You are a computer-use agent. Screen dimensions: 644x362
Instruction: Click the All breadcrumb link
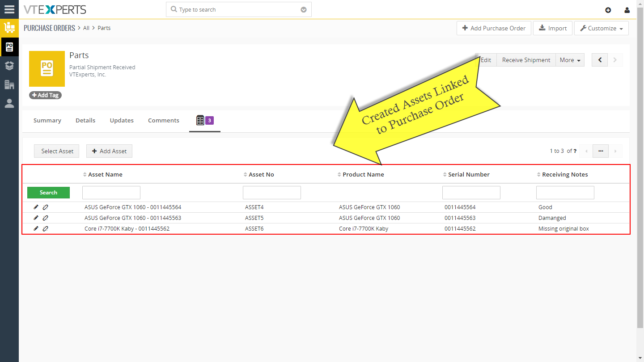coord(86,28)
